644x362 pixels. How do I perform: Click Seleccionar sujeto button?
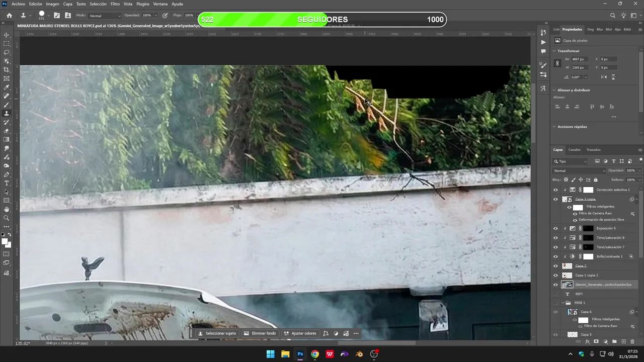(x=217, y=333)
